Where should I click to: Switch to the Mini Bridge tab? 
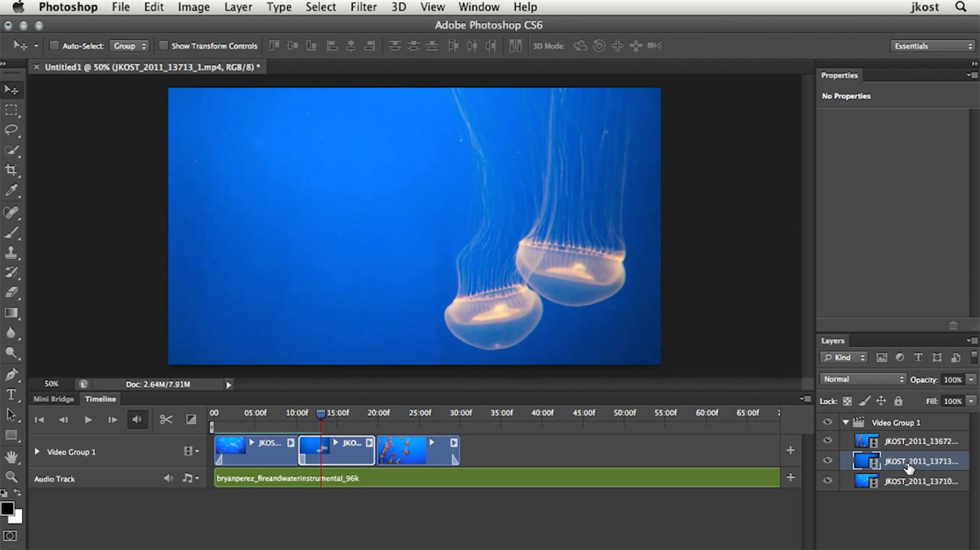click(x=53, y=399)
